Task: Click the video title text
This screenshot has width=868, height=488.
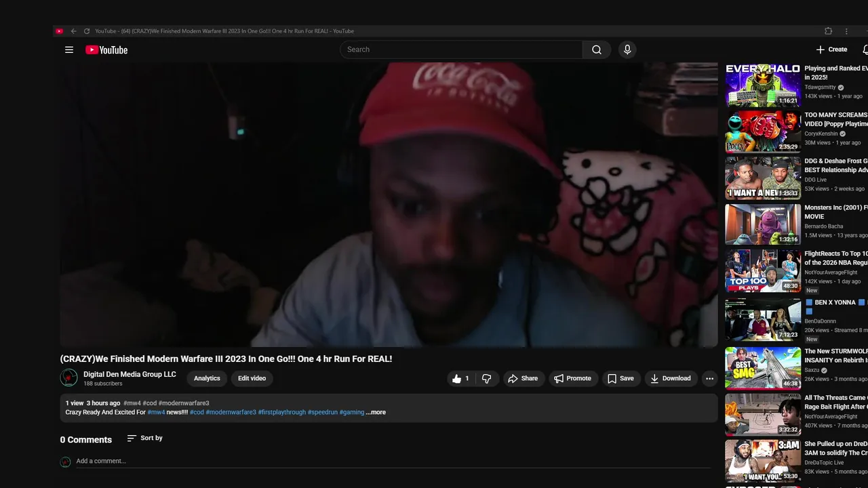Action: [226, 359]
